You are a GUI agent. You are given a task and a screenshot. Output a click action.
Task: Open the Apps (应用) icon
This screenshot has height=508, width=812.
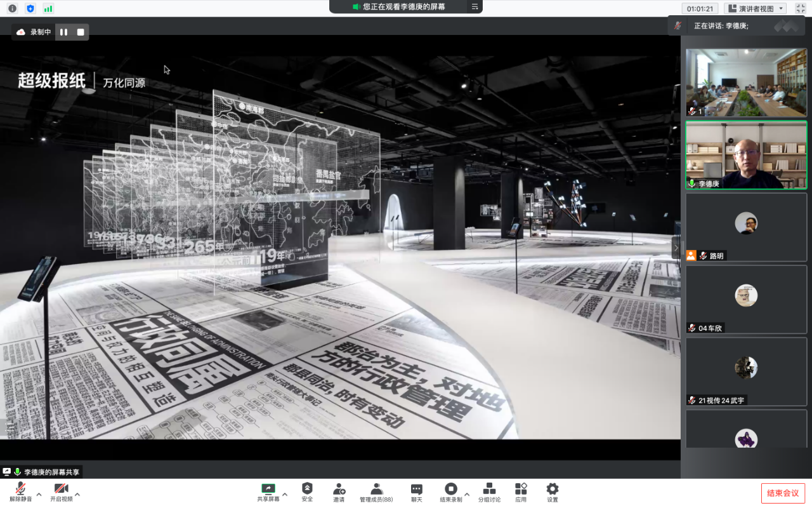(521, 492)
